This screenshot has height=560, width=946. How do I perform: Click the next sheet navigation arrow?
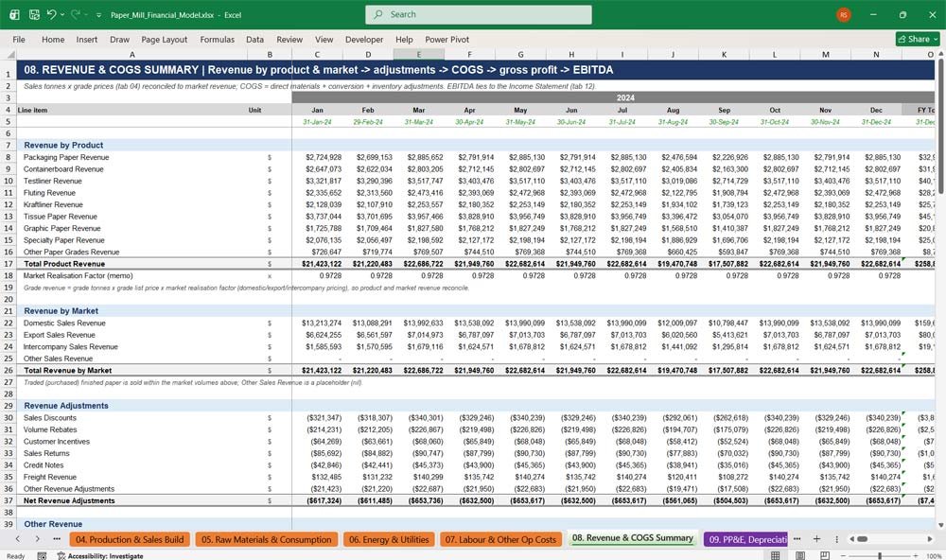coord(37,539)
